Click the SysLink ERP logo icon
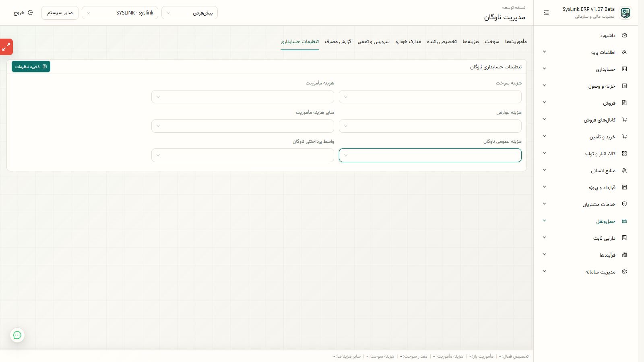Viewport: 644px width, 362px height. [625, 13]
